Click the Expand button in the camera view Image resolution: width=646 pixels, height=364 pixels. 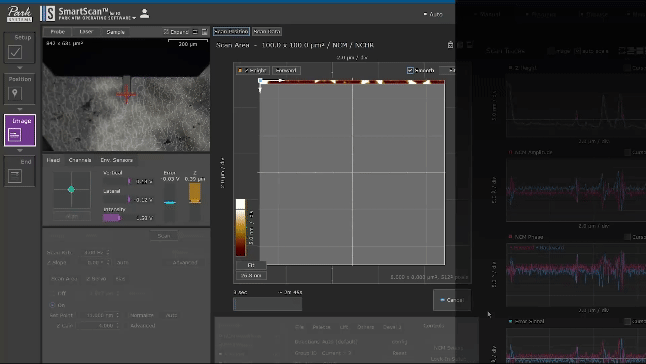[176, 32]
